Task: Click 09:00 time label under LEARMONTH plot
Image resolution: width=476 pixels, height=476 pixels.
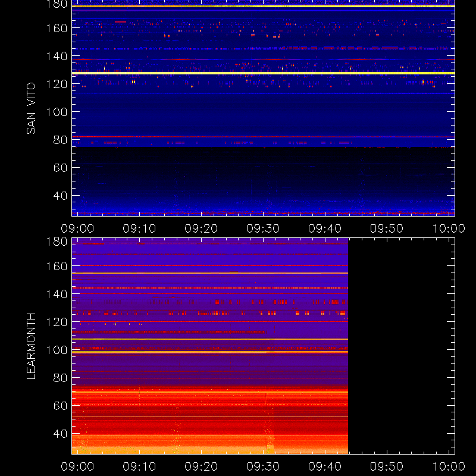Action: [77, 466]
